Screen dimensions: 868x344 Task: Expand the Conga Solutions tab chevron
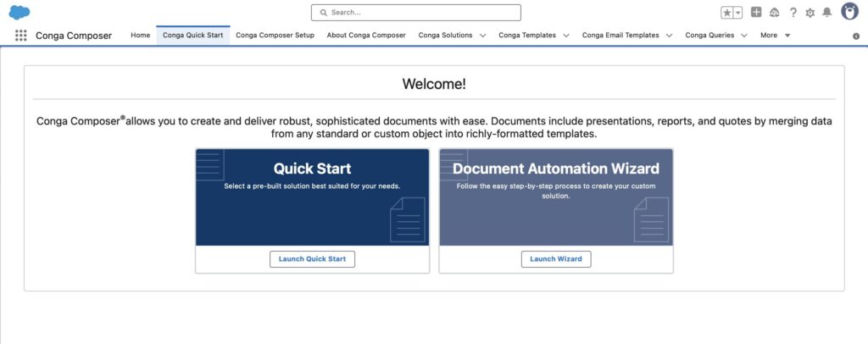point(482,36)
